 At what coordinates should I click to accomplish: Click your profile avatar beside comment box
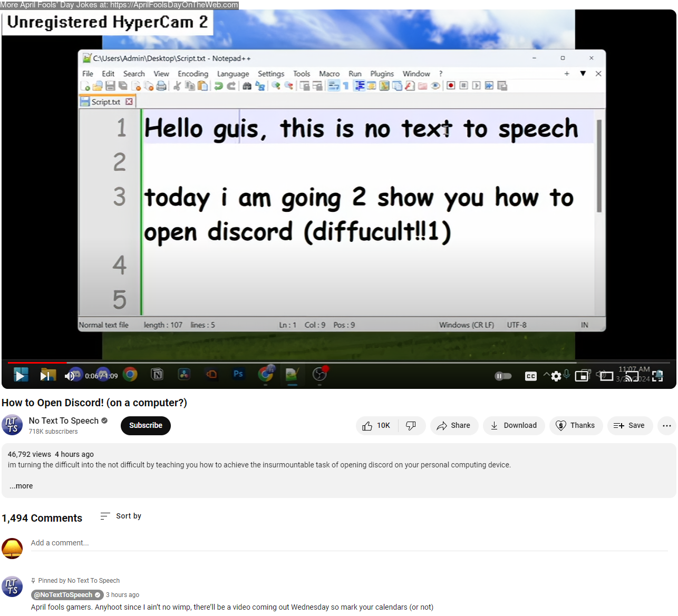click(12, 548)
